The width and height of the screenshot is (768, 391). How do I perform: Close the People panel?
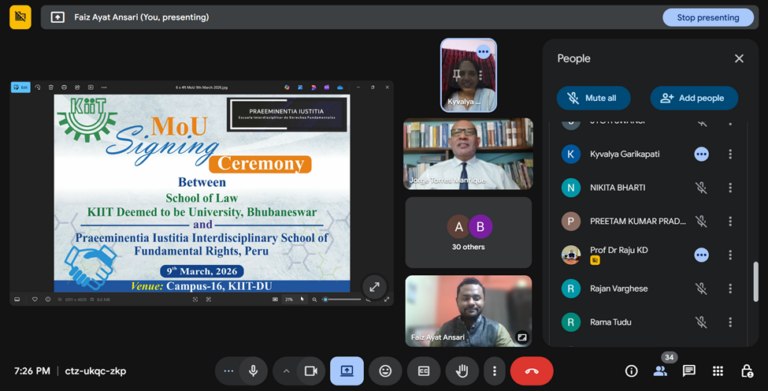click(x=739, y=59)
